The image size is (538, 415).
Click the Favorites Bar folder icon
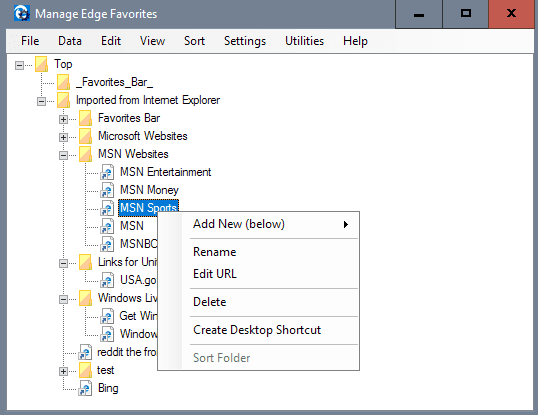tap(85, 118)
